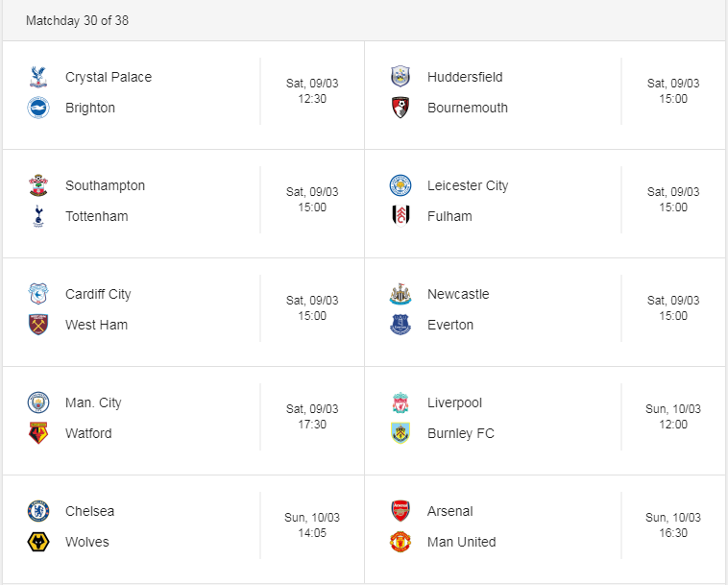Screen dimensions: 728x585
Task: Click the Watford club crest
Action: 38,433
